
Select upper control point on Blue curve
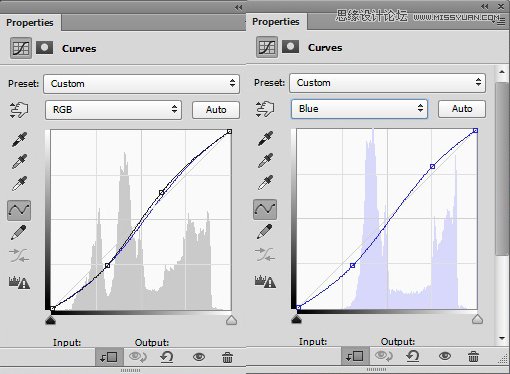432,166
